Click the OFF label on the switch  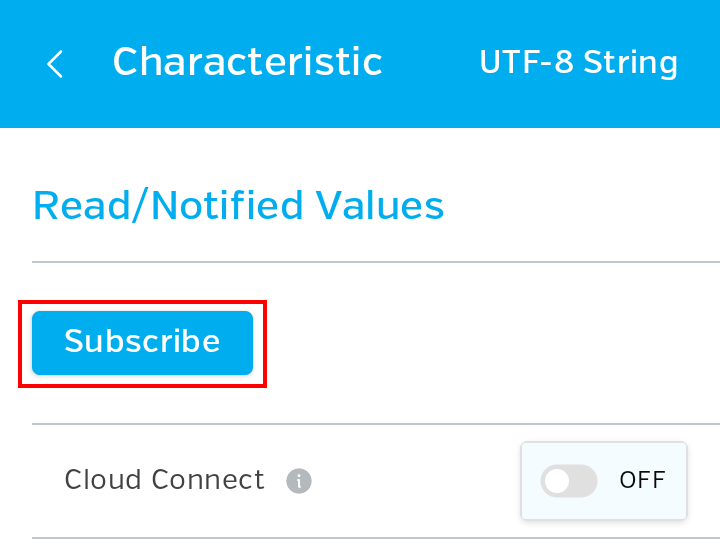click(642, 480)
